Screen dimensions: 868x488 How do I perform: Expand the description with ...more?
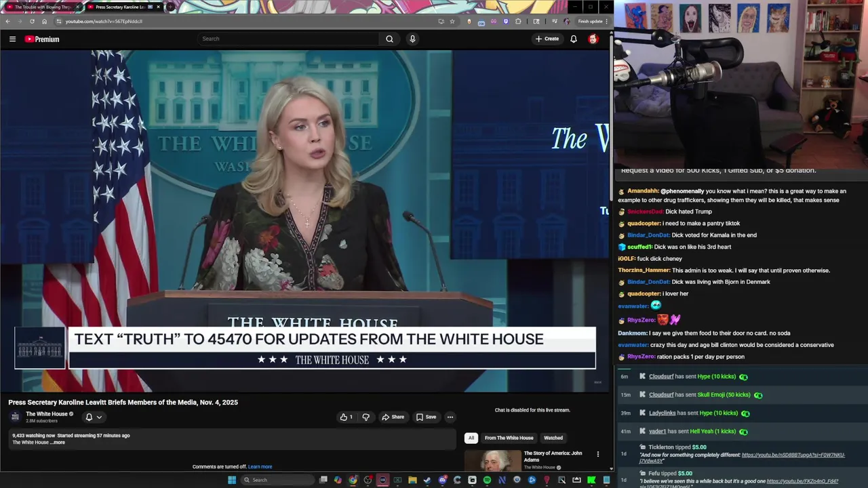pos(59,443)
